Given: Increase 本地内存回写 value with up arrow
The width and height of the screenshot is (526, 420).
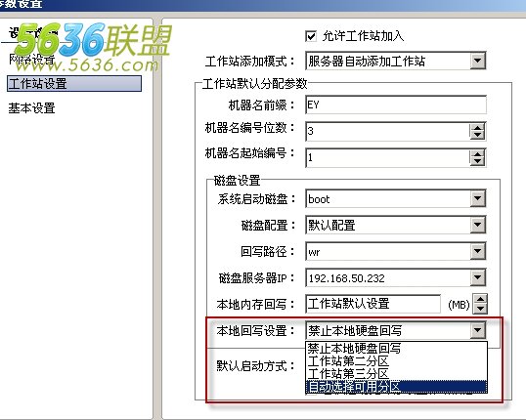Looking at the screenshot, I should [480, 299].
